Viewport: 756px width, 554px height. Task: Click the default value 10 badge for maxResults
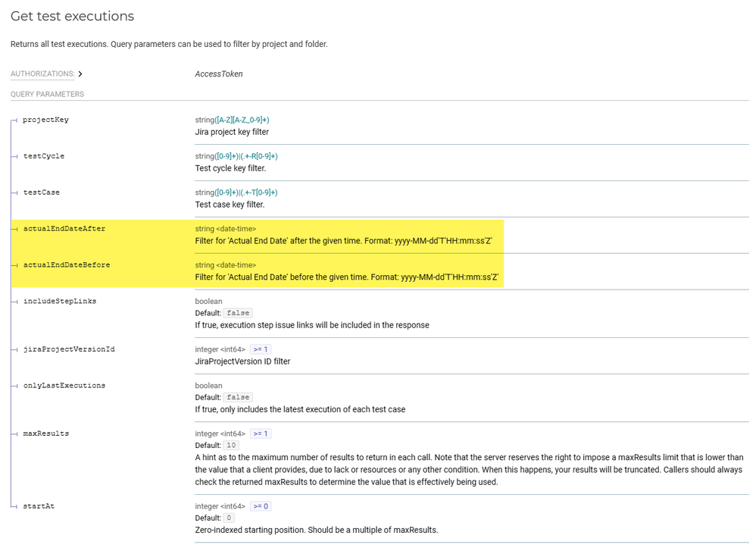(232, 446)
